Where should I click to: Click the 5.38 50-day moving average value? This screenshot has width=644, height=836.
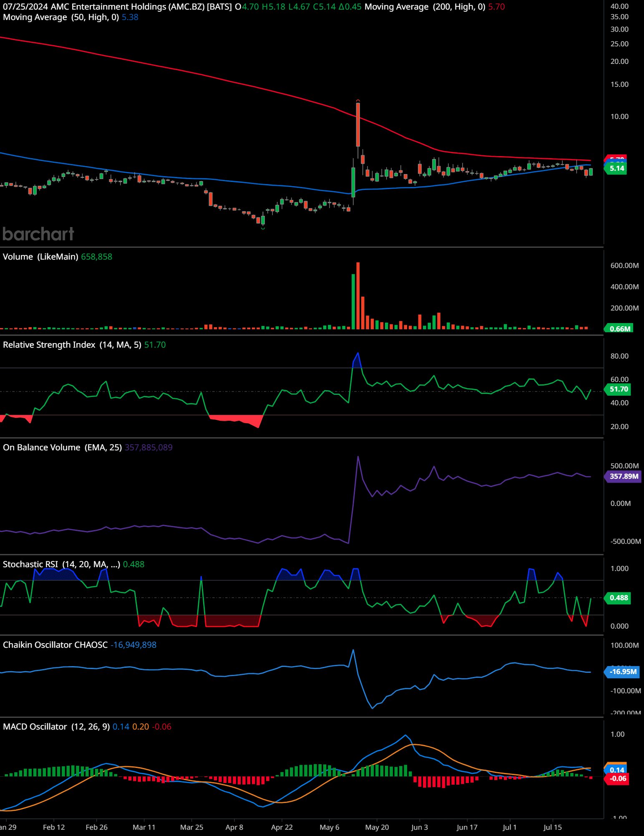coord(130,17)
